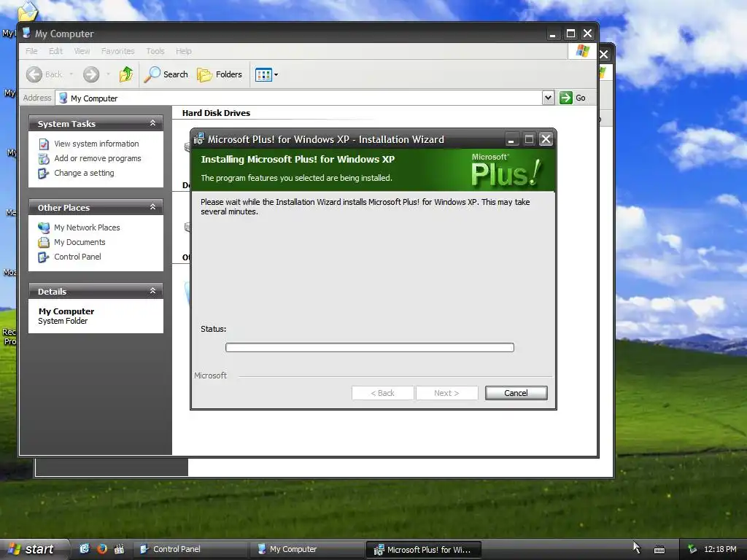Click the My Computer title bar icon
Image resolution: width=747 pixels, height=560 pixels.
(27, 33)
